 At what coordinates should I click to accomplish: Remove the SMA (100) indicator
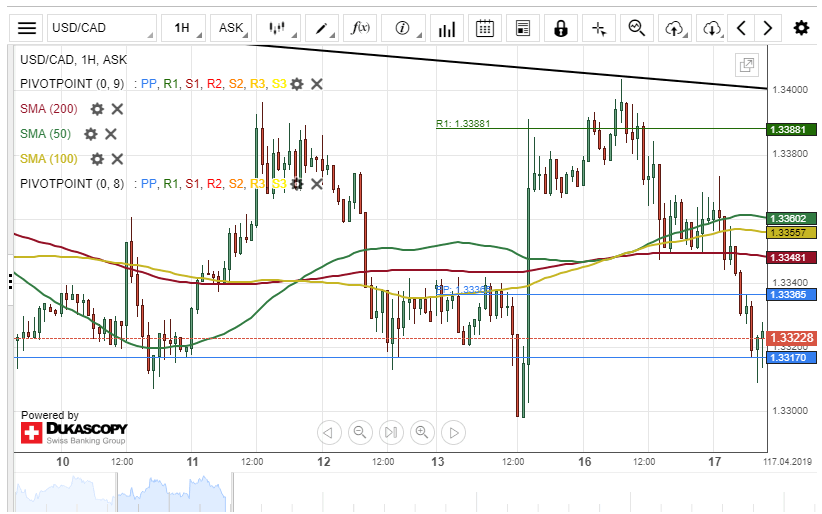117,159
